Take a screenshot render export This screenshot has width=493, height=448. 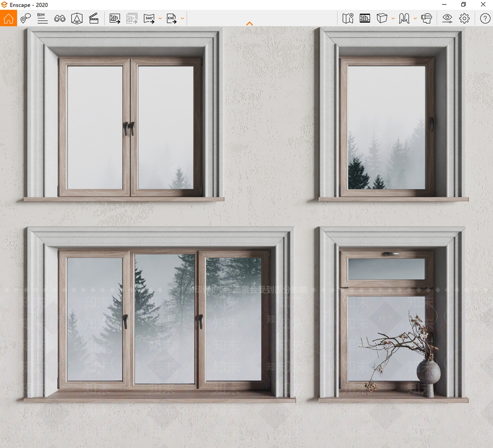pyautogui.click(x=115, y=18)
